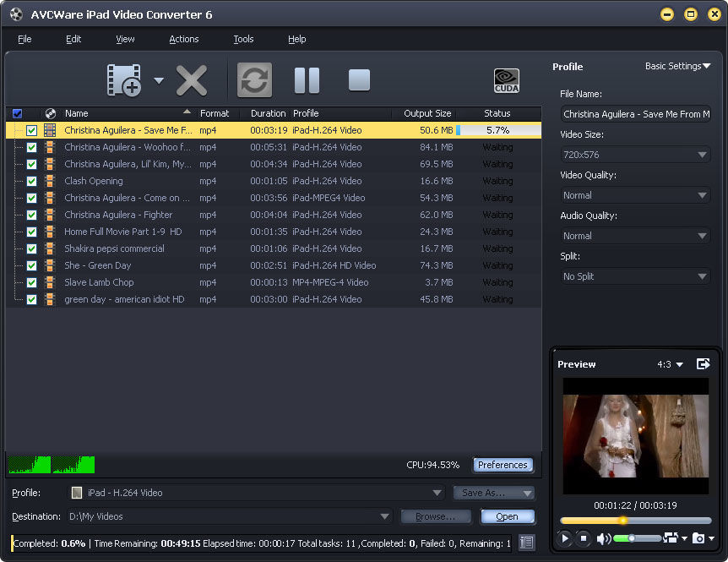Open the log icon in status bar
The image size is (728, 562).
527,543
